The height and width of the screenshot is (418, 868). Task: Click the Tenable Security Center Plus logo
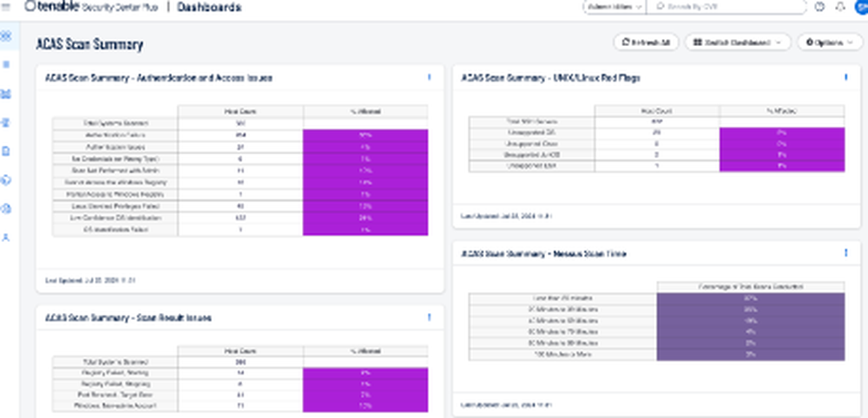[x=91, y=7]
